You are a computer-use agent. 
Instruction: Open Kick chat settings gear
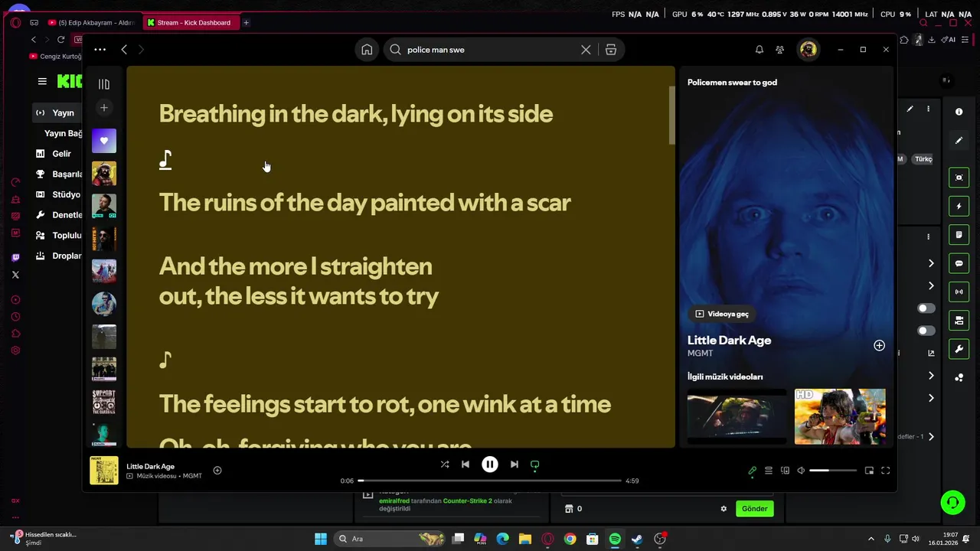coord(724,508)
